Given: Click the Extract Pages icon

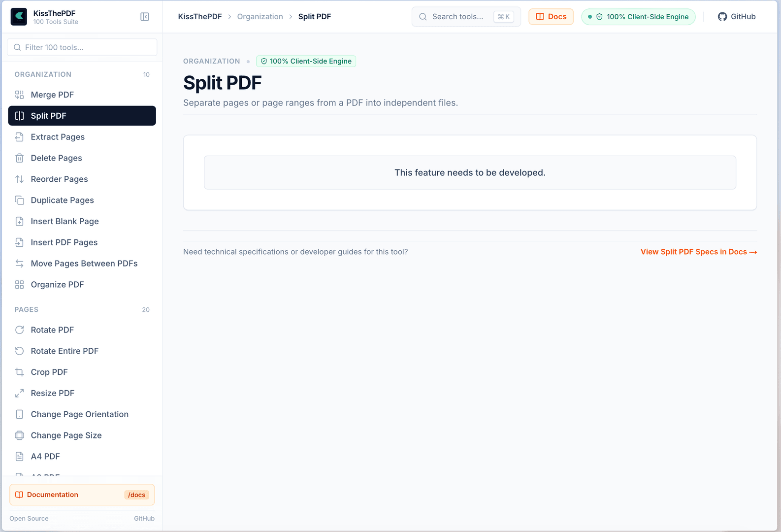Looking at the screenshot, I should point(19,137).
